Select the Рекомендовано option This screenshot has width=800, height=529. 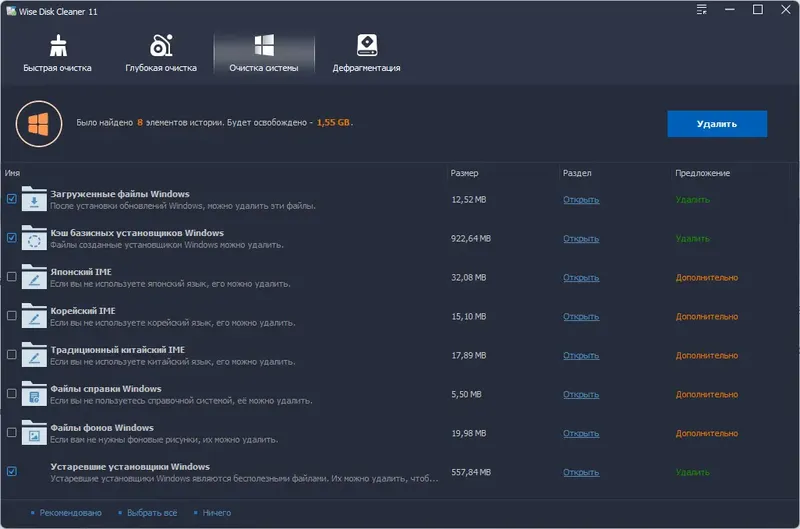point(70,513)
